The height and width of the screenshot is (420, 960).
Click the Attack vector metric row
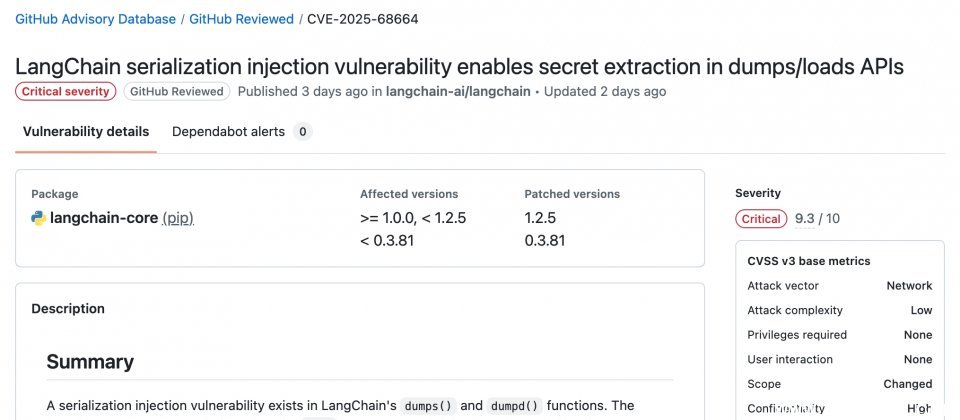[839, 286]
